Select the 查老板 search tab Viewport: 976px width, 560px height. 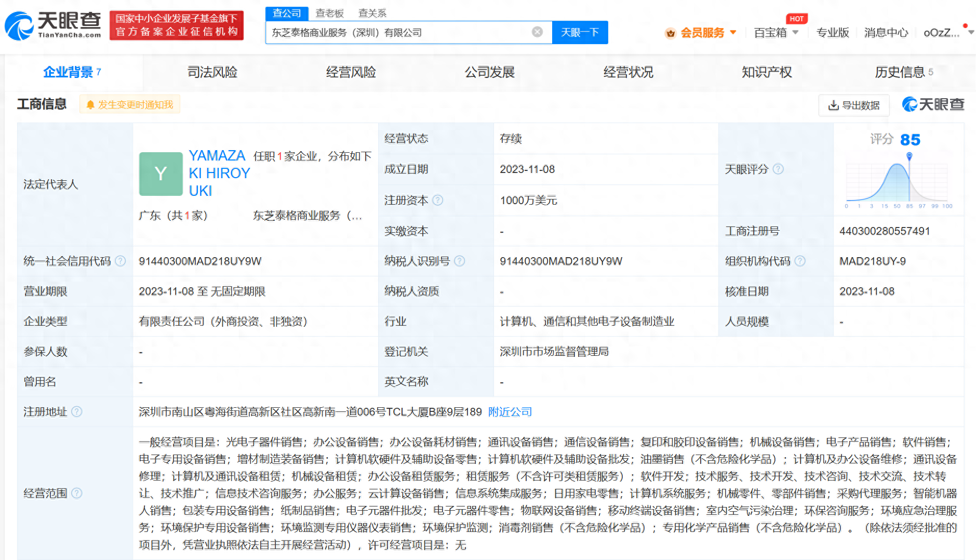[329, 13]
